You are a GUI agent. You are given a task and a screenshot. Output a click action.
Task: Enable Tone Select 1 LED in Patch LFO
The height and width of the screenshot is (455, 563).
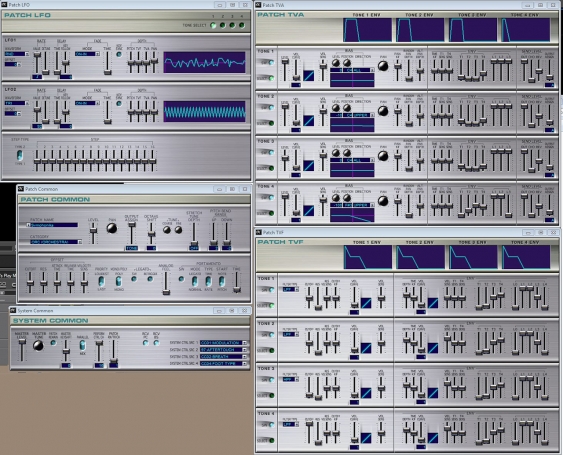(213, 25)
